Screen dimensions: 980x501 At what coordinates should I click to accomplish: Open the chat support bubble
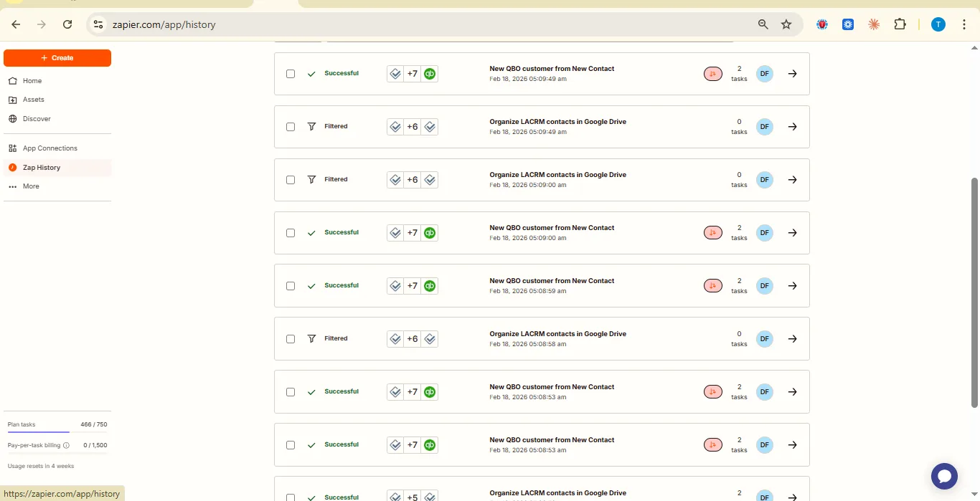[944, 476]
